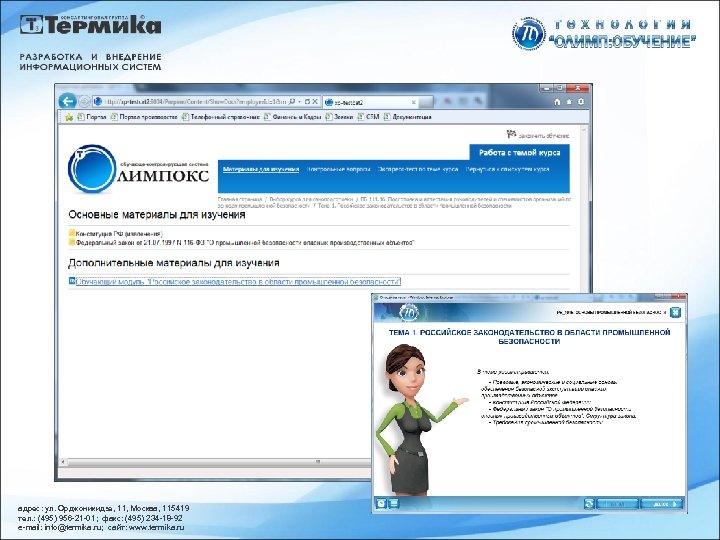
Task: Open Материалы для изучения menu item
Action: tap(261, 169)
